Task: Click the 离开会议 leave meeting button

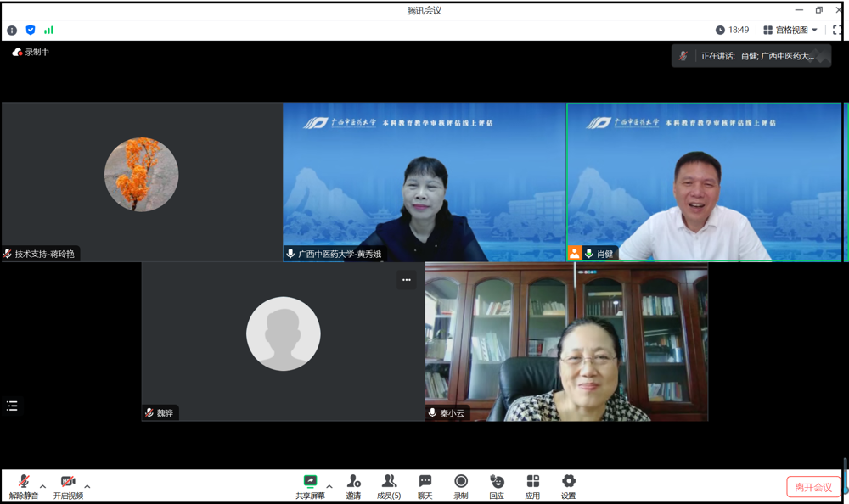Action: [x=813, y=487]
